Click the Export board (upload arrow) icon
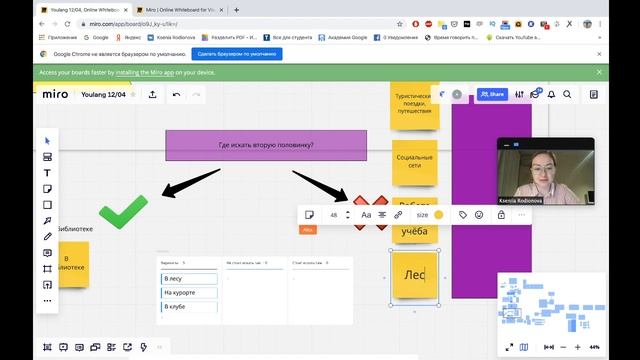Screen dimensions: 640x360 click(152, 94)
